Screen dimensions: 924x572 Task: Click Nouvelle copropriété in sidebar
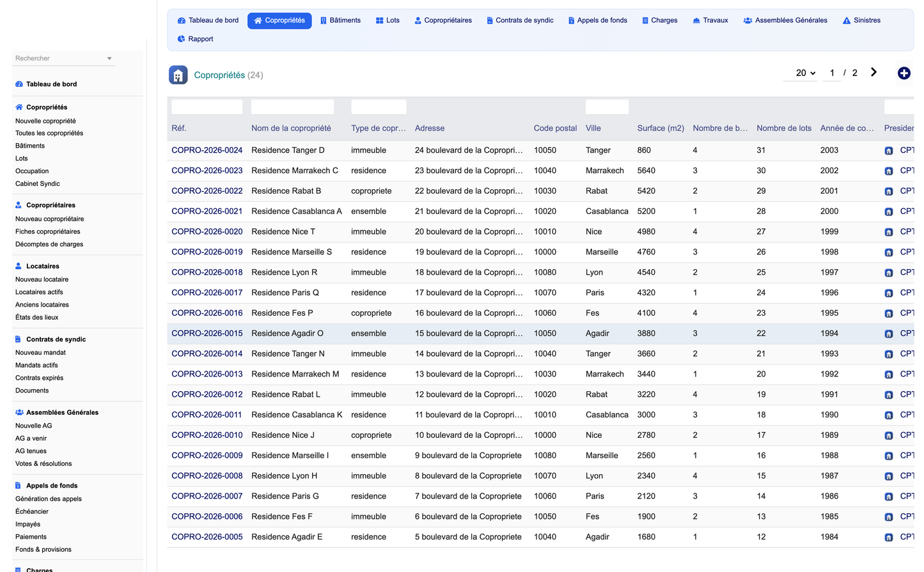[x=45, y=121]
